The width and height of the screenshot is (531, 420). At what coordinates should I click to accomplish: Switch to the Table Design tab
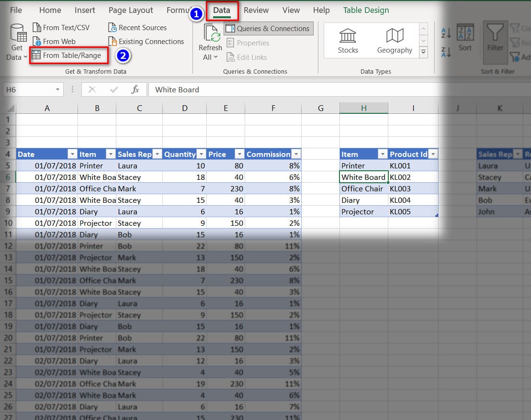366,10
